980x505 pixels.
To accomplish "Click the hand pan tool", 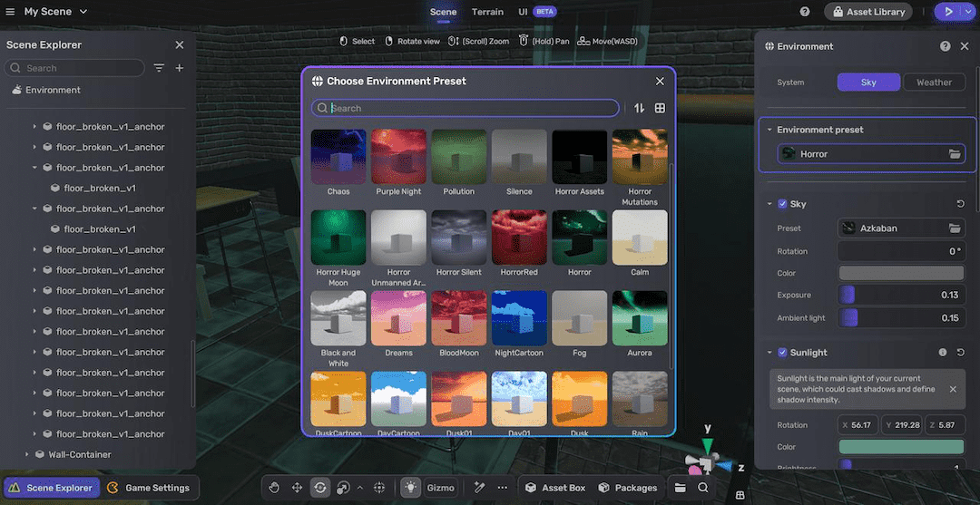I will [274, 488].
